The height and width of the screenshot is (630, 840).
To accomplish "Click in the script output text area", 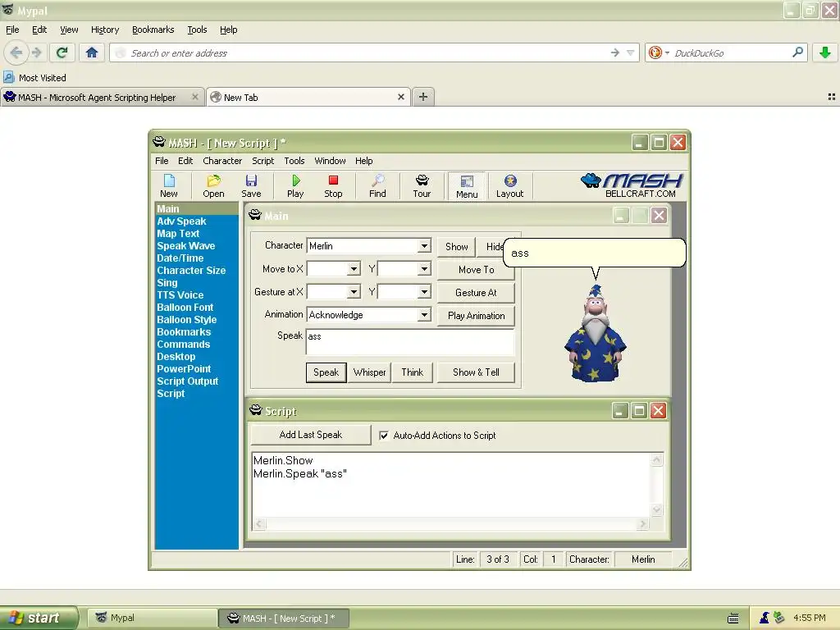I will click(x=452, y=485).
